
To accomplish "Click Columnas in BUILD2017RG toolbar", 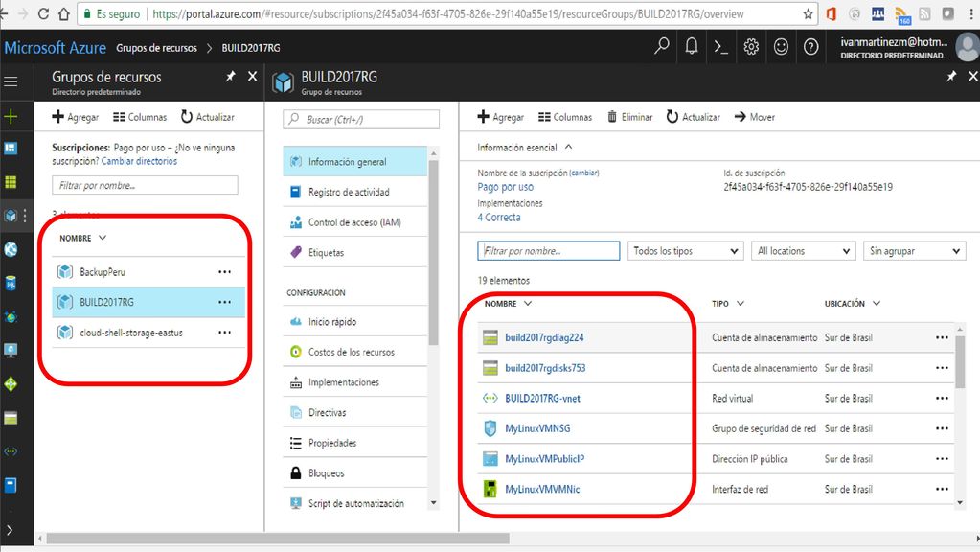I will (565, 117).
